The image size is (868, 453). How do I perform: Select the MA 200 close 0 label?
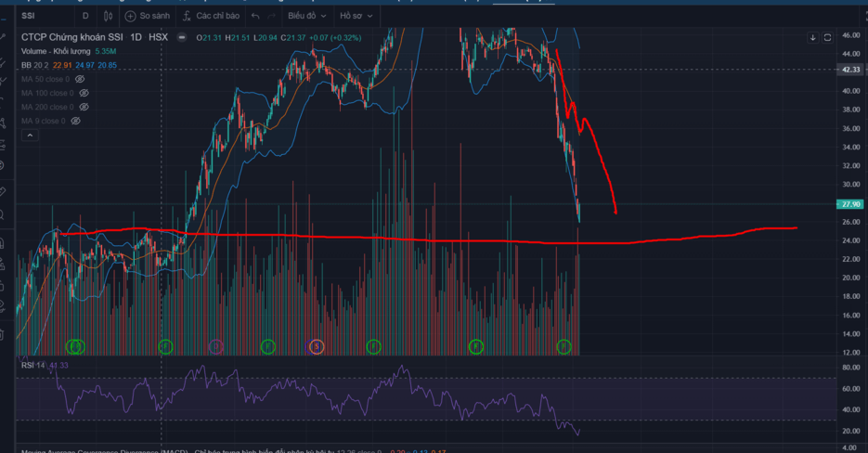click(x=47, y=107)
